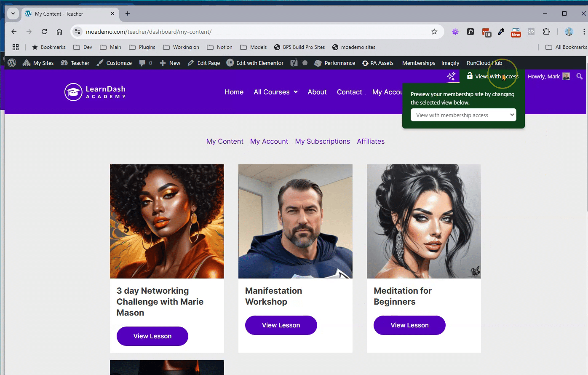
Task: Click the Manifestation Workshop thumbnail image
Action: click(295, 221)
